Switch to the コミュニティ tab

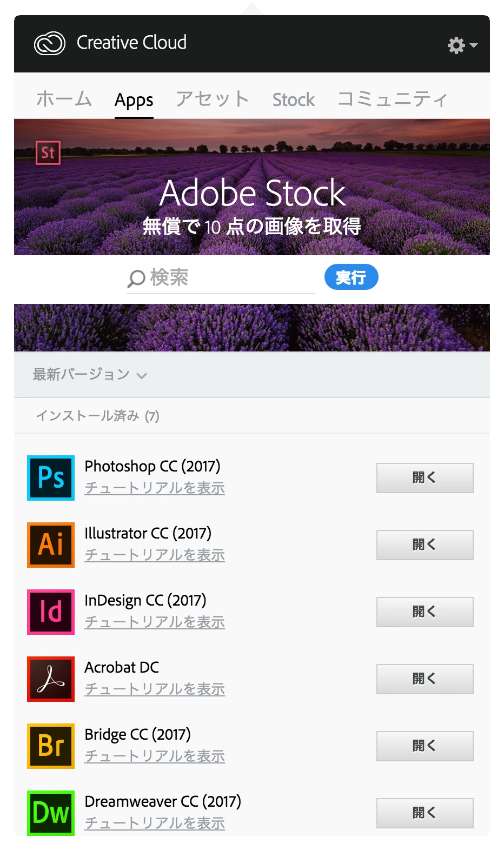point(393,99)
